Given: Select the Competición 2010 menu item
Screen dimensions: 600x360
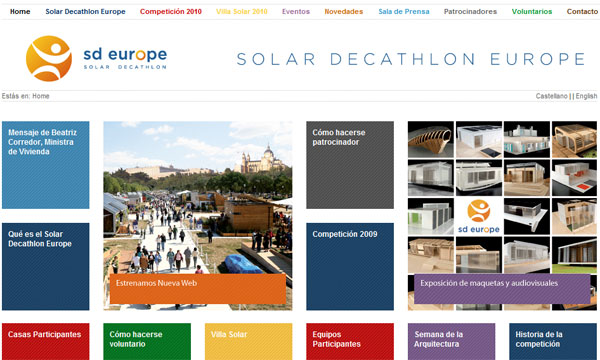Looking at the screenshot, I should click(x=171, y=11).
